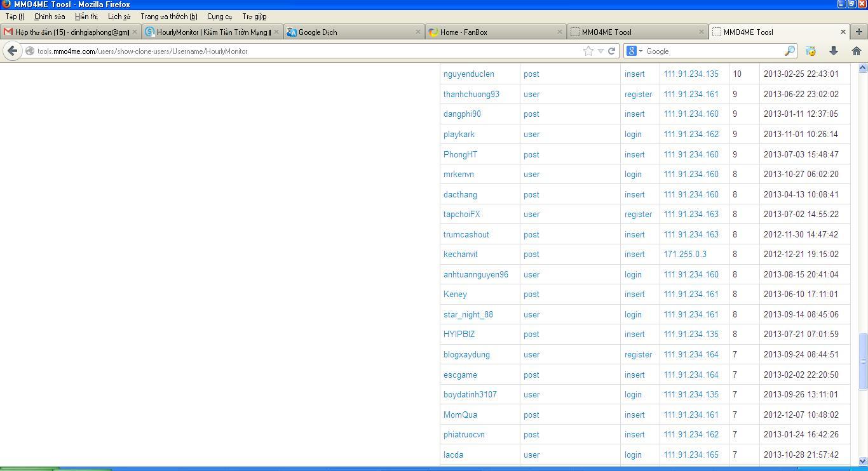The width and height of the screenshot is (868, 471).
Task: Open the anhtuannguyen96 username link
Action: tap(476, 275)
